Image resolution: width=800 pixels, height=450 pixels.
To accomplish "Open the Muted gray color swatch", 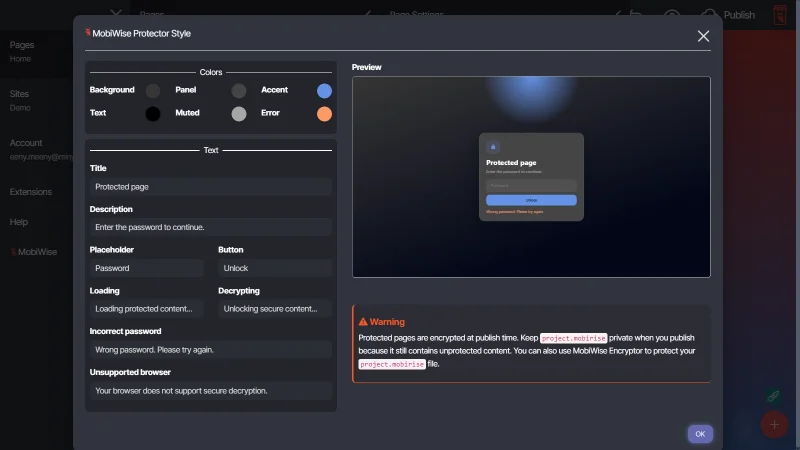I will (238, 114).
